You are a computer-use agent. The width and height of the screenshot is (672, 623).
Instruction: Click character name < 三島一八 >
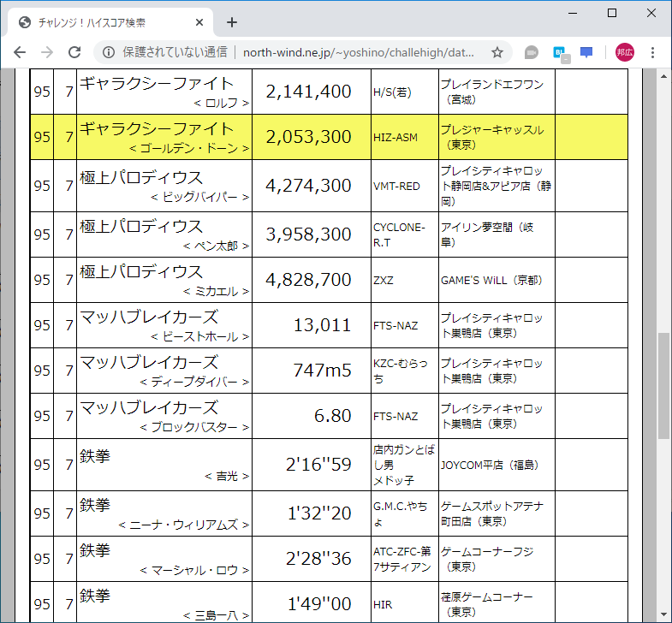pos(216,616)
